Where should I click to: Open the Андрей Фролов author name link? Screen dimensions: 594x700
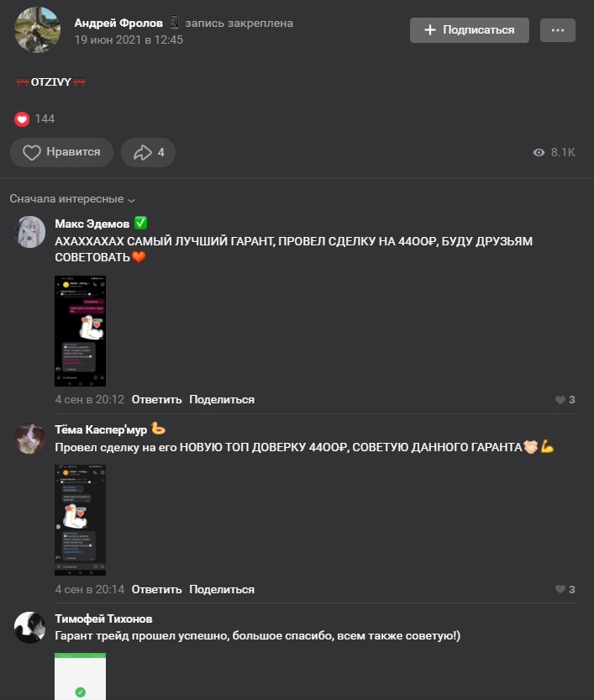point(118,24)
